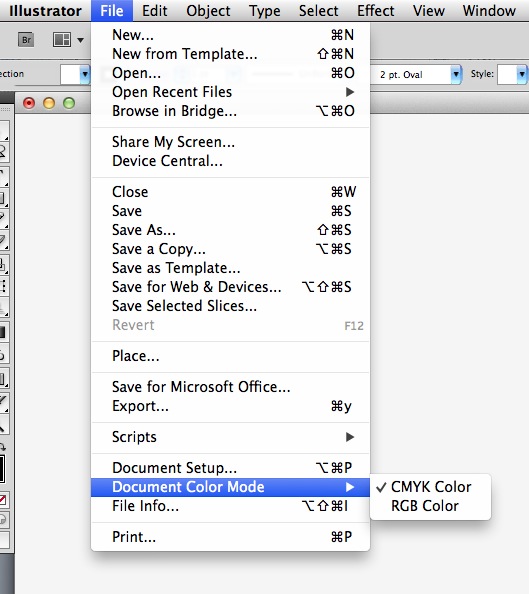The height and width of the screenshot is (594, 529).
Task: Choose Browse in Bridge...
Action: point(230,111)
